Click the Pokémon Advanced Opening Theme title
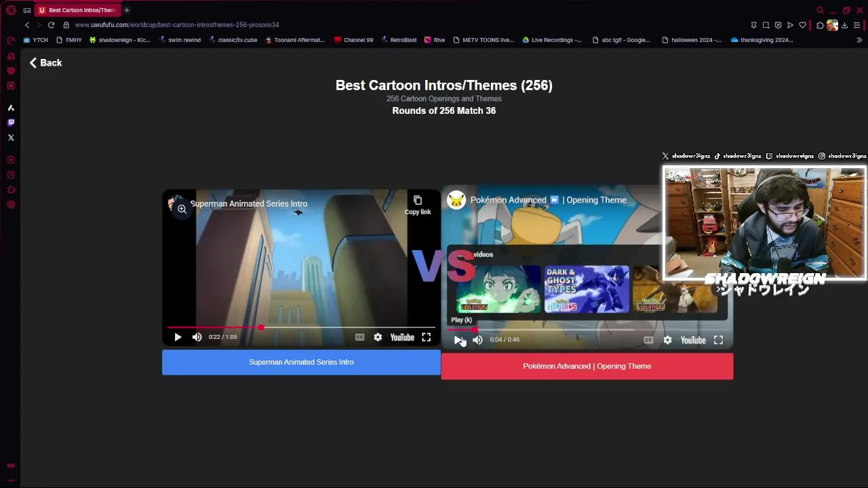Image resolution: width=868 pixels, height=488 pixels. point(549,200)
